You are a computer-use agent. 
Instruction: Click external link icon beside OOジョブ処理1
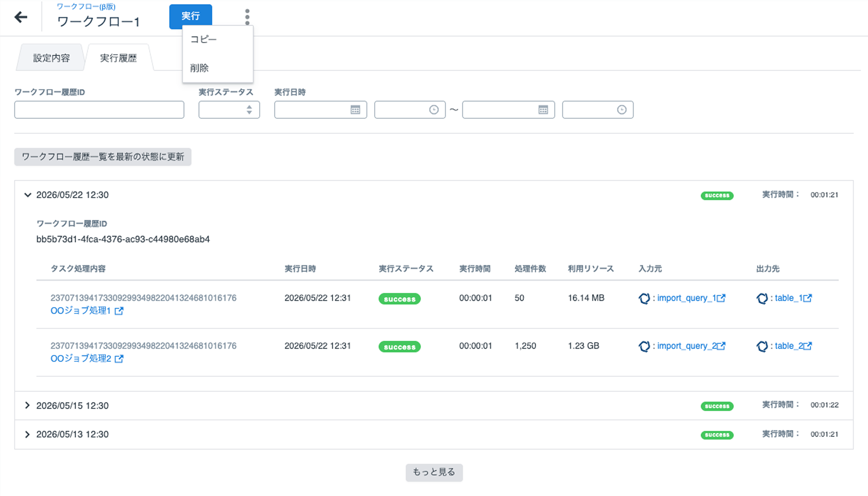pos(119,311)
